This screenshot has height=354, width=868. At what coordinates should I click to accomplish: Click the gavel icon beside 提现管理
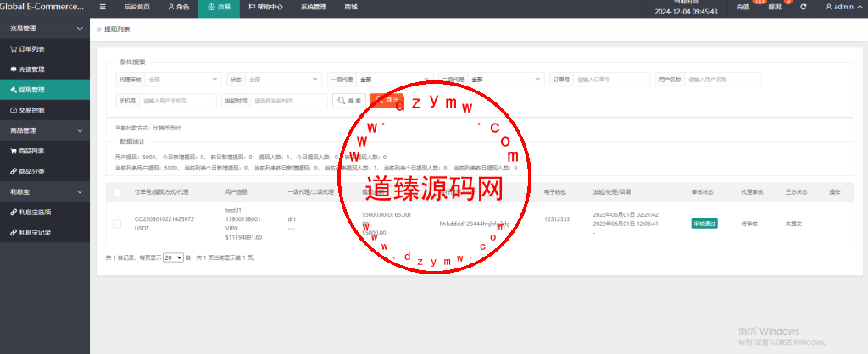14,90
